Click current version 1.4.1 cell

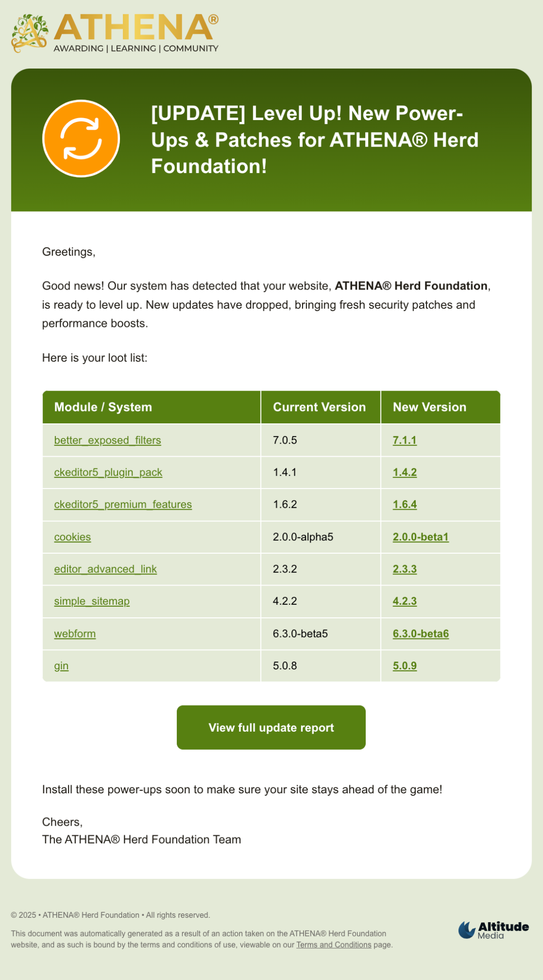[321, 472]
